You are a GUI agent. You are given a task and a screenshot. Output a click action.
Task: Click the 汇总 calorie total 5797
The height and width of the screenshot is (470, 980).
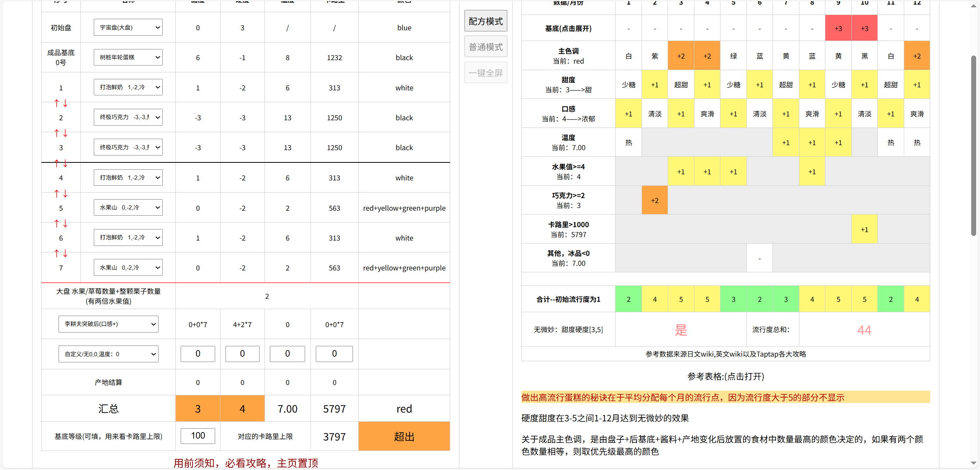[334, 409]
